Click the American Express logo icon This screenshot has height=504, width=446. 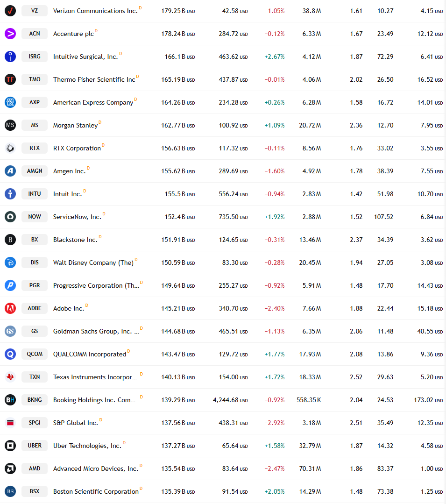click(10, 102)
